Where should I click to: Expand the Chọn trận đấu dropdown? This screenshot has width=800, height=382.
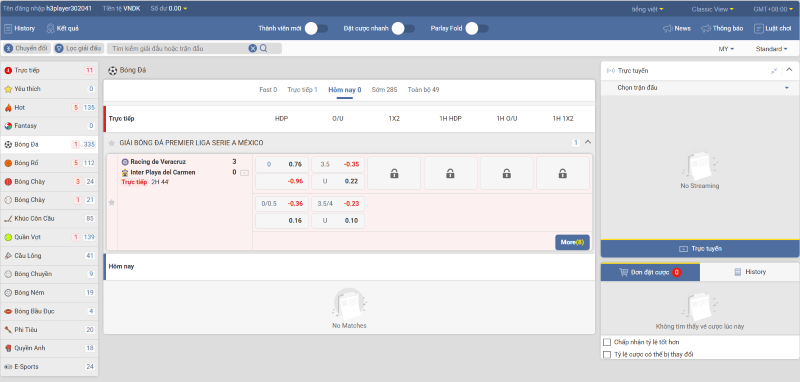(700, 88)
